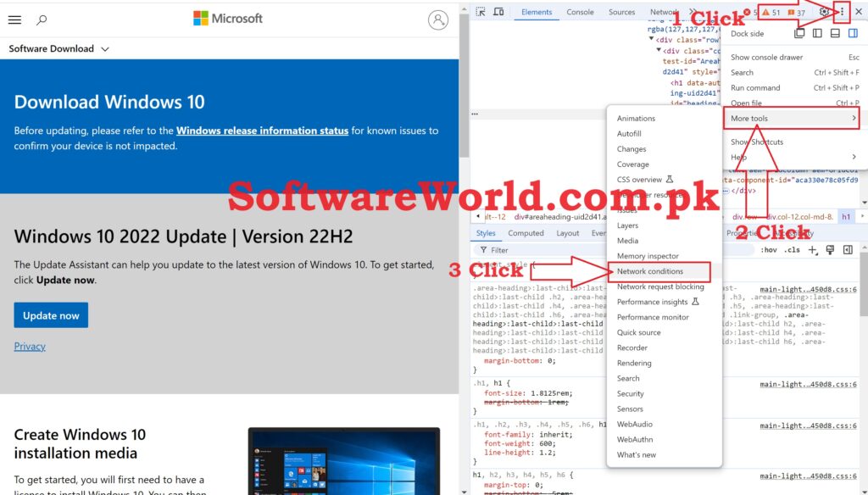Click the issues count 37 badge
868x495 pixels.
796,12
